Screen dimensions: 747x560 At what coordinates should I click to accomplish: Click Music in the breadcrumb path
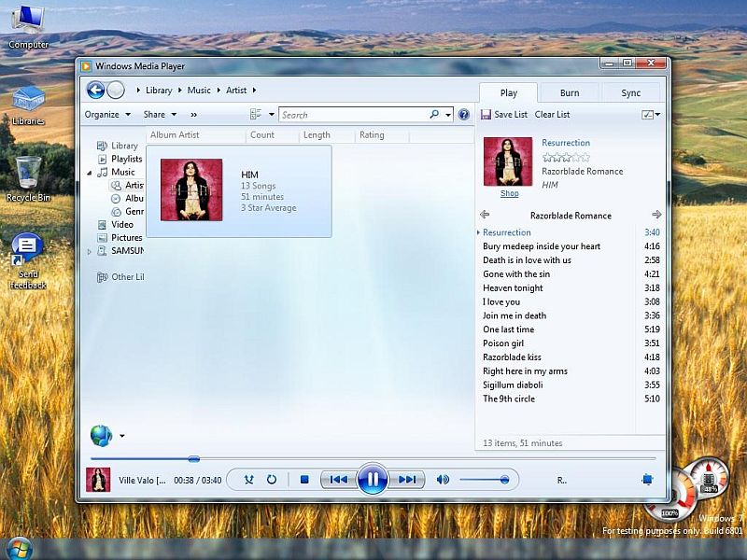coord(199,90)
